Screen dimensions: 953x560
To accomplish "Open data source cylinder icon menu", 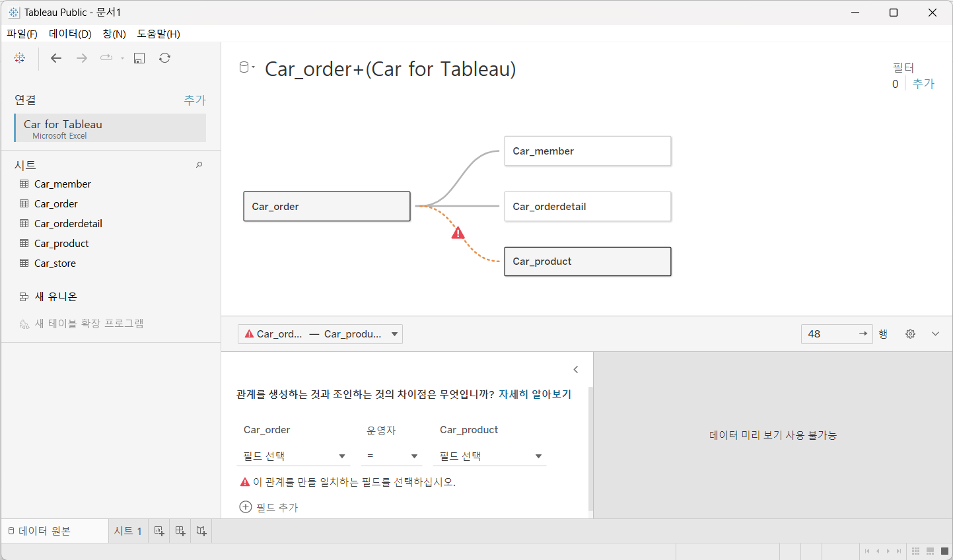I will click(x=246, y=67).
